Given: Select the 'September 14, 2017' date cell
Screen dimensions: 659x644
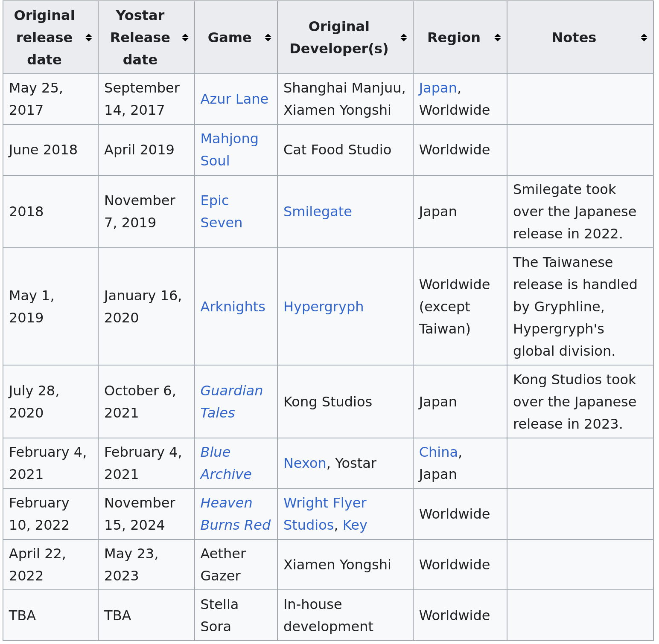Looking at the screenshot, I should click(x=146, y=99).
